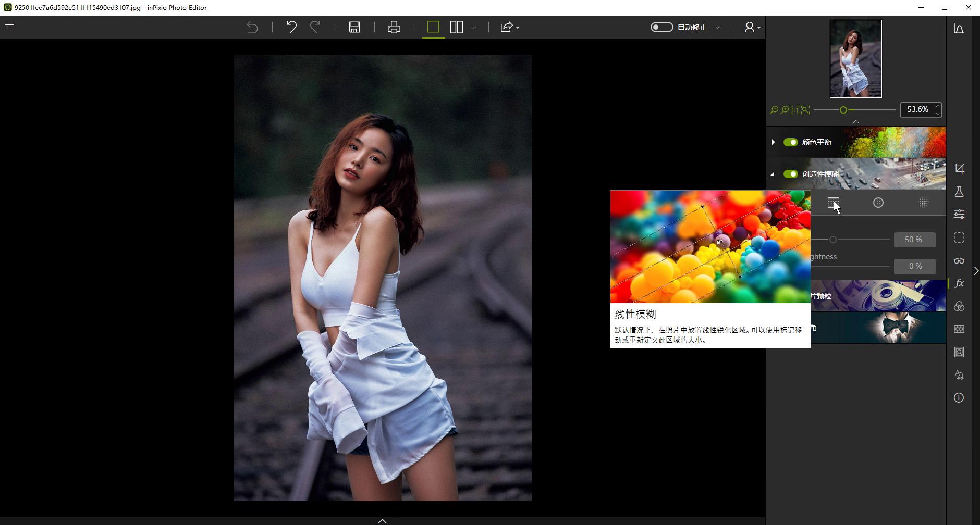The height and width of the screenshot is (525, 980).
Task: Collapse the navigator panel with the chevron
Action: click(x=856, y=122)
